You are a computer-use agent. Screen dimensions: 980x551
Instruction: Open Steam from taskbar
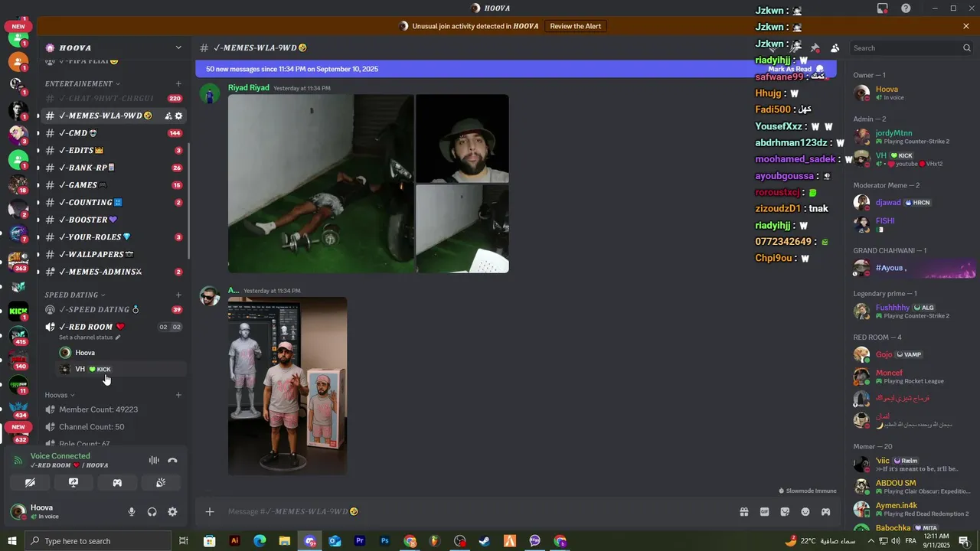[485, 541]
